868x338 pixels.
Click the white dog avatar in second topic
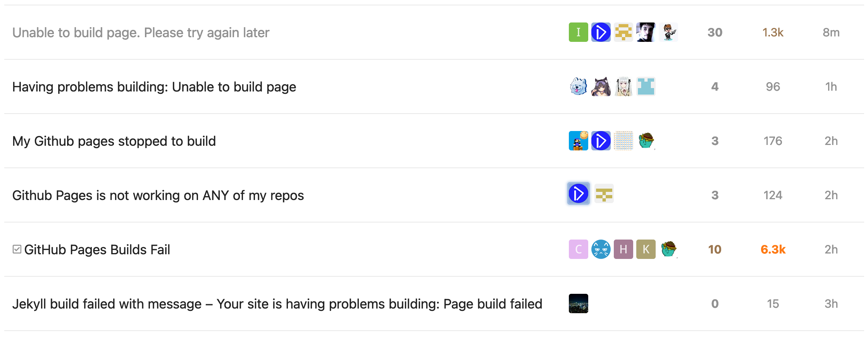coord(578,86)
